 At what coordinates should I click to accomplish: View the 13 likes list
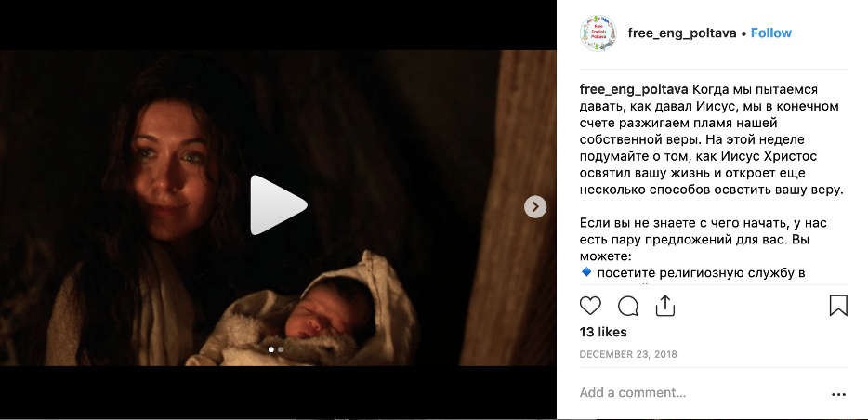pos(603,332)
